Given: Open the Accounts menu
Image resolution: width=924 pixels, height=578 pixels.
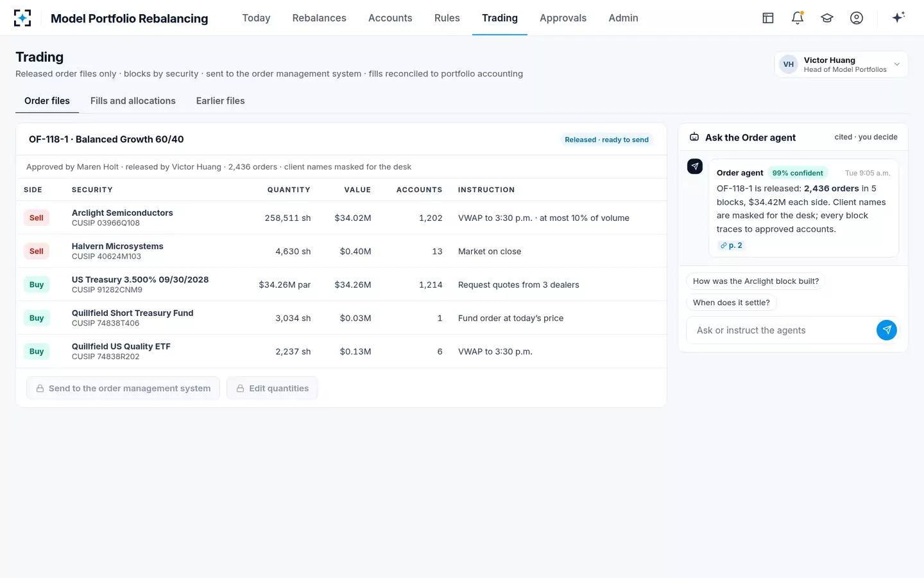Looking at the screenshot, I should (390, 18).
